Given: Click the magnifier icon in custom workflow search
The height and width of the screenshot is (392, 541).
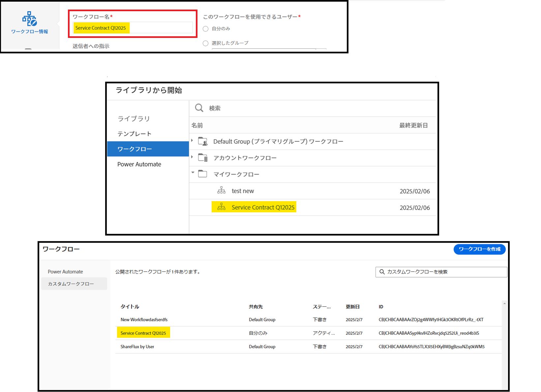Looking at the screenshot, I should 382,272.
